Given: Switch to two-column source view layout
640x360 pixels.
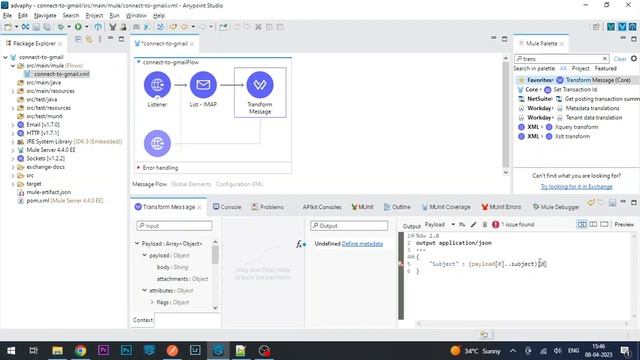Looking at the screenshot, I should 593,224.
